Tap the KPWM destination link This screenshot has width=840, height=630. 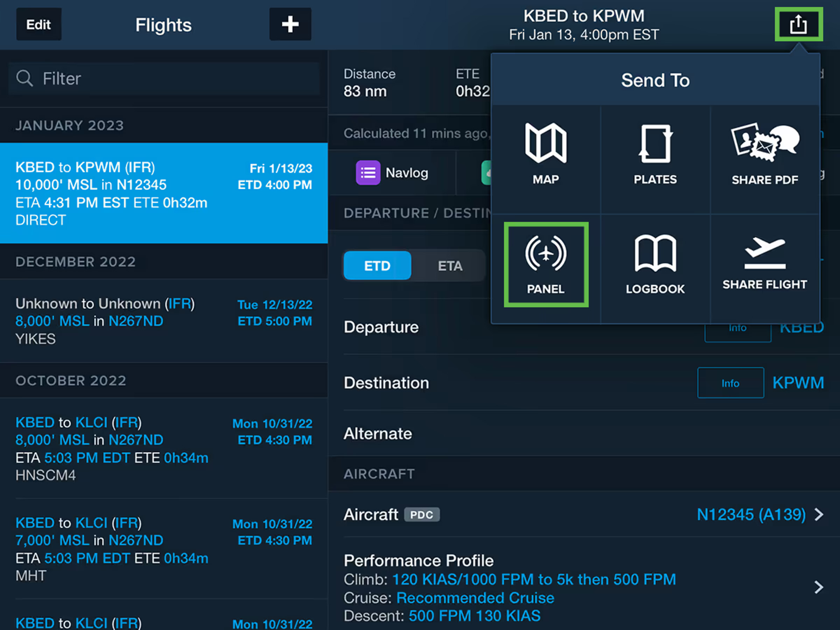[x=798, y=383]
